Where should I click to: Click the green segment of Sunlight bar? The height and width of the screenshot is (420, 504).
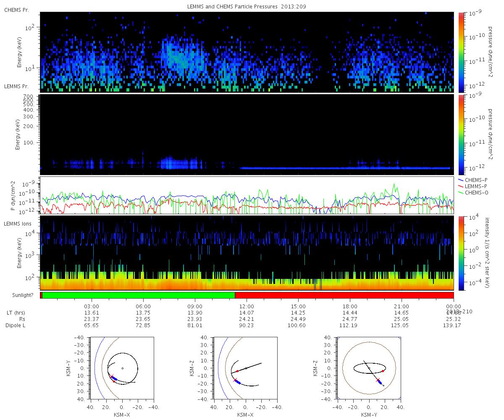tap(139, 295)
